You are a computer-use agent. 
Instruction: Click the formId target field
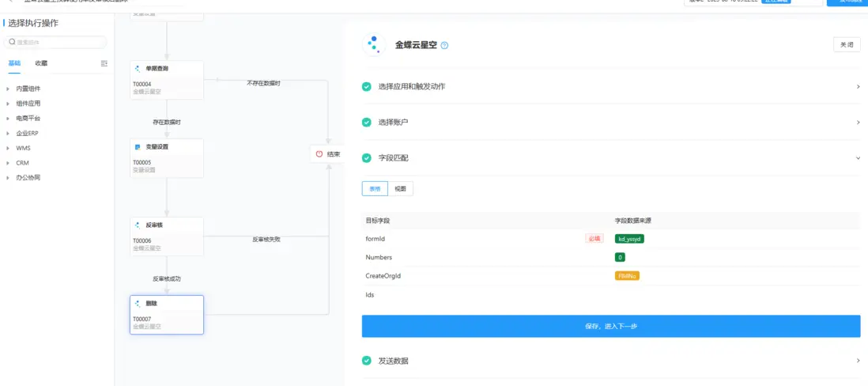coord(376,239)
